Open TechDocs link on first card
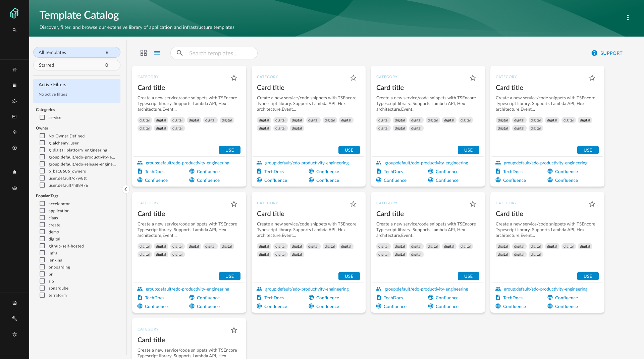Screen dimensions: 644x359 154,171
